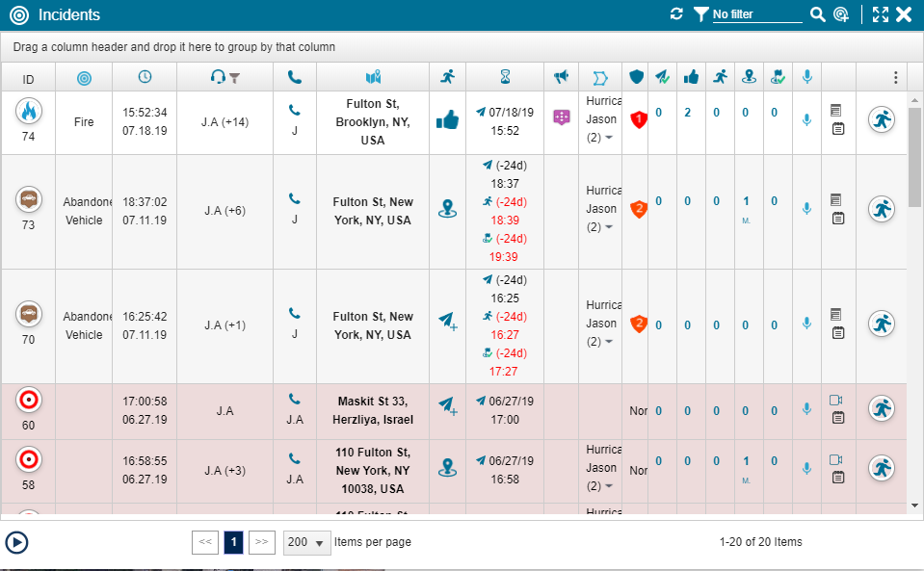Go to page 1 in pagination
The height and width of the screenshot is (571, 924).
(233, 543)
